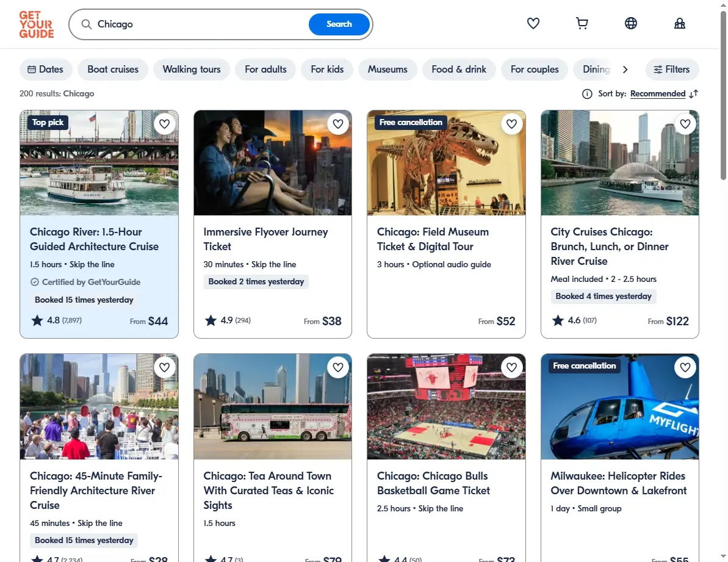Open the Recommended sort dropdown
The image size is (728, 562).
pyautogui.click(x=657, y=94)
